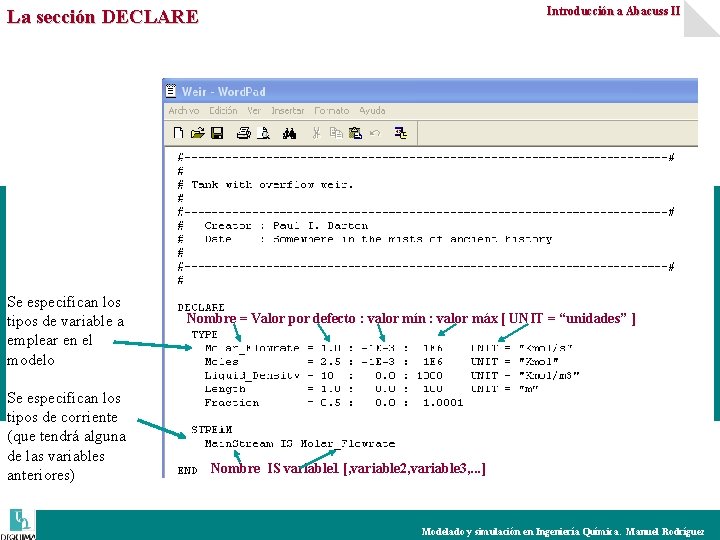This screenshot has height=540, width=720.
Task: Open the Ayuda menu
Action: pos(372,111)
